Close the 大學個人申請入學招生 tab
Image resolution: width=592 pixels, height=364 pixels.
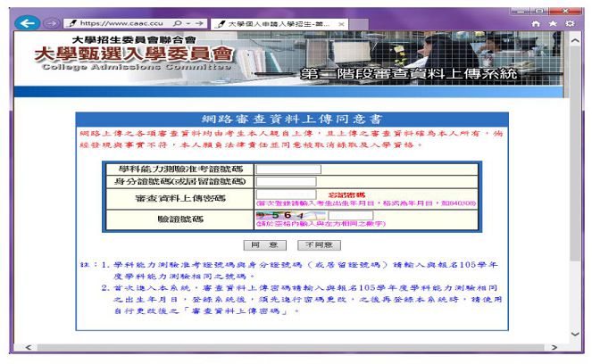click(x=341, y=24)
